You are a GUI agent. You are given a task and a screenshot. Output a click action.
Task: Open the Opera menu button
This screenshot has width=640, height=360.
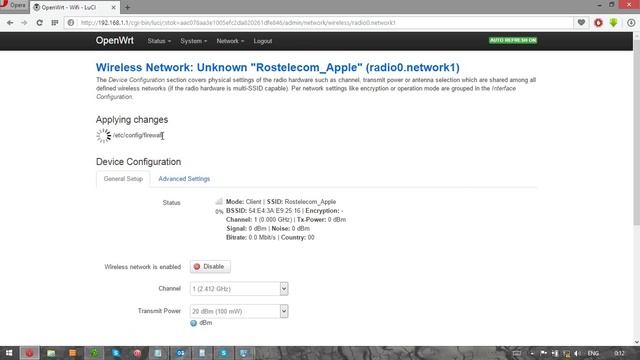(14, 6)
